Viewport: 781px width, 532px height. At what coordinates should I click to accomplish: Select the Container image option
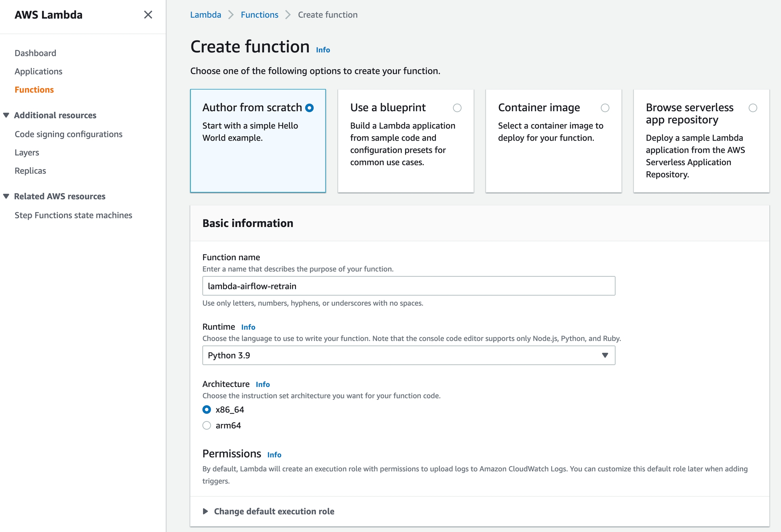tap(605, 108)
